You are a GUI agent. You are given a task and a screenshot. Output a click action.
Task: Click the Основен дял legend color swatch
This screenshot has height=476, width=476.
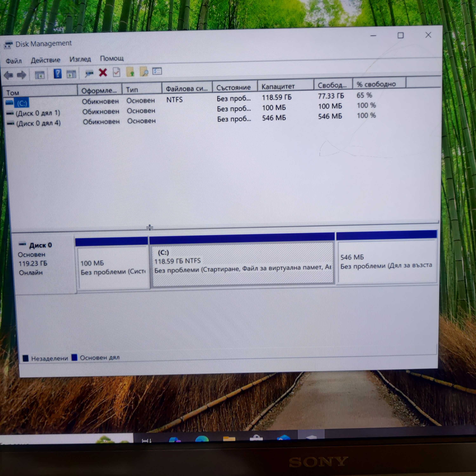coord(74,357)
